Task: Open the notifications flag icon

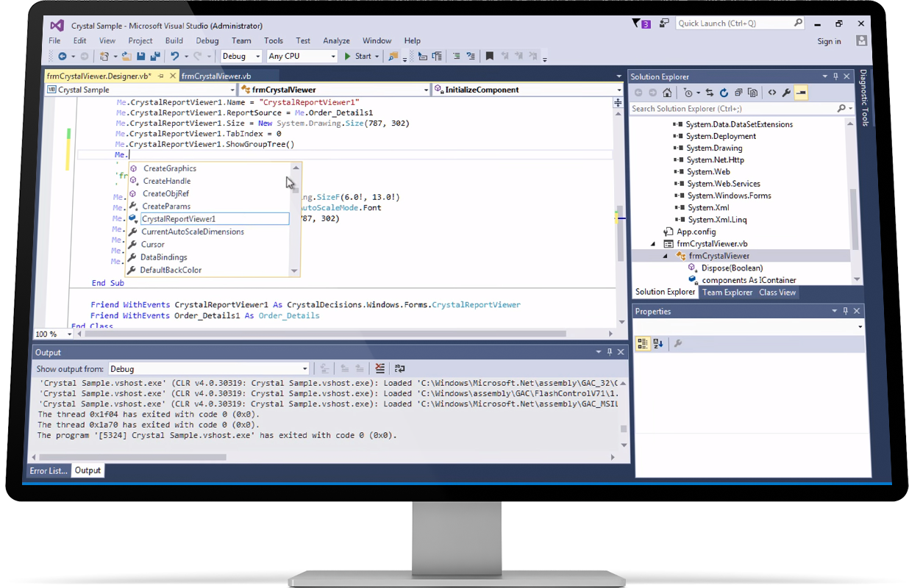Action: coord(641,24)
